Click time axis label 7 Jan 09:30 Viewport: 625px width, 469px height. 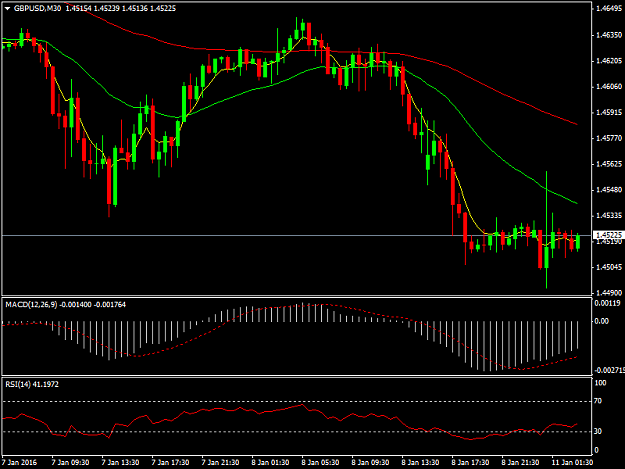tap(71, 463)
